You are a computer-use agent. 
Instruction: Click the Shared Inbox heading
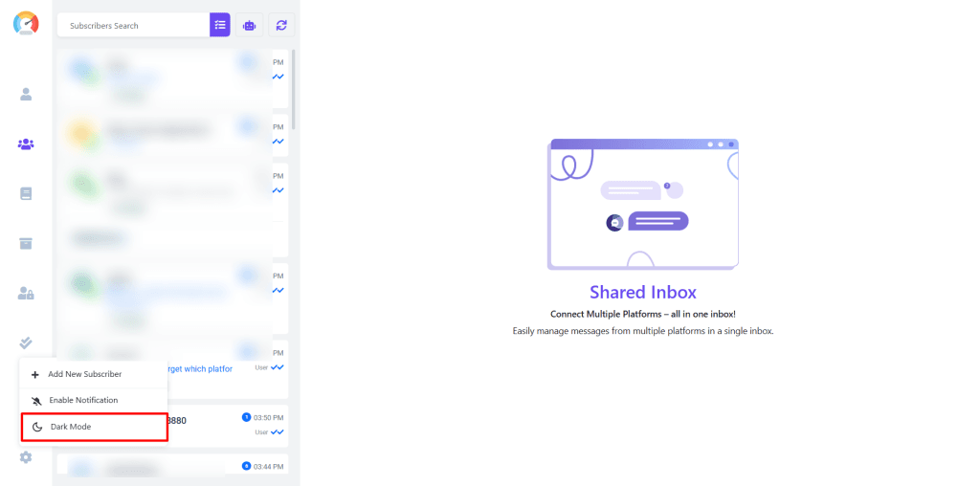point(642,292)
